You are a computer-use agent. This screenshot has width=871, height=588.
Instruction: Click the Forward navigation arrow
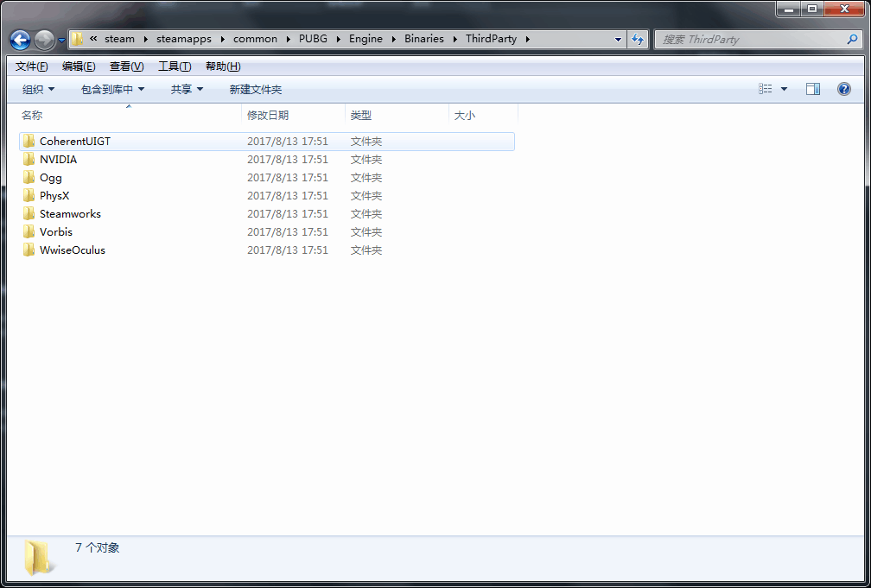[44, 40]
